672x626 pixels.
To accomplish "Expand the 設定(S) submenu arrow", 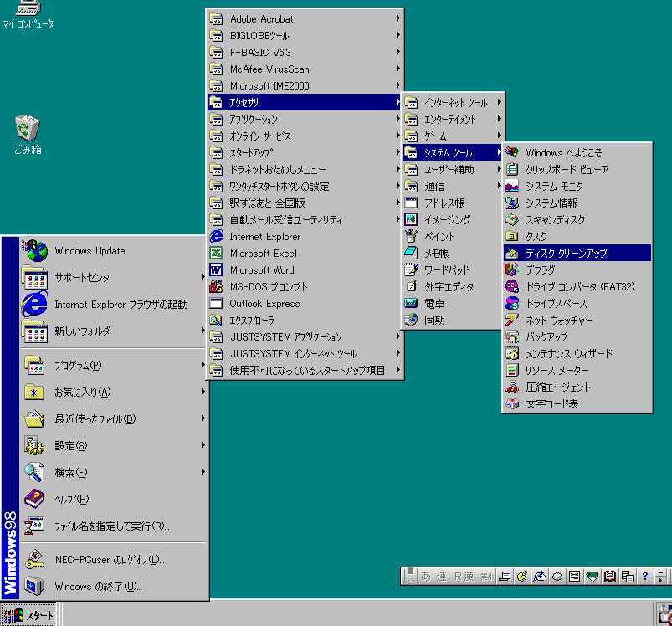I will pyautogui.click(x=203, y=445).
